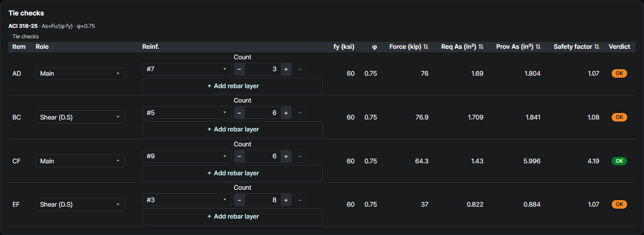
Task: Open the #7 bar size dropdown
Action: coord(187,69)
